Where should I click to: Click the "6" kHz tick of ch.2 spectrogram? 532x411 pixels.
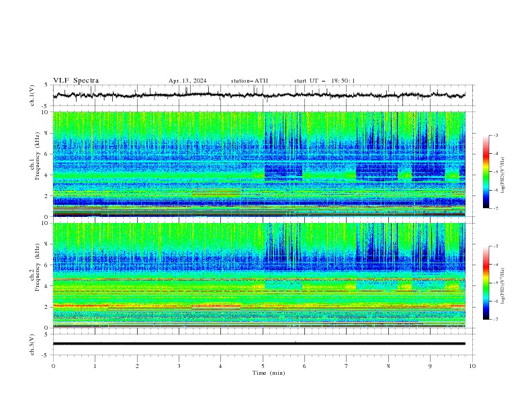pos(47,265)
